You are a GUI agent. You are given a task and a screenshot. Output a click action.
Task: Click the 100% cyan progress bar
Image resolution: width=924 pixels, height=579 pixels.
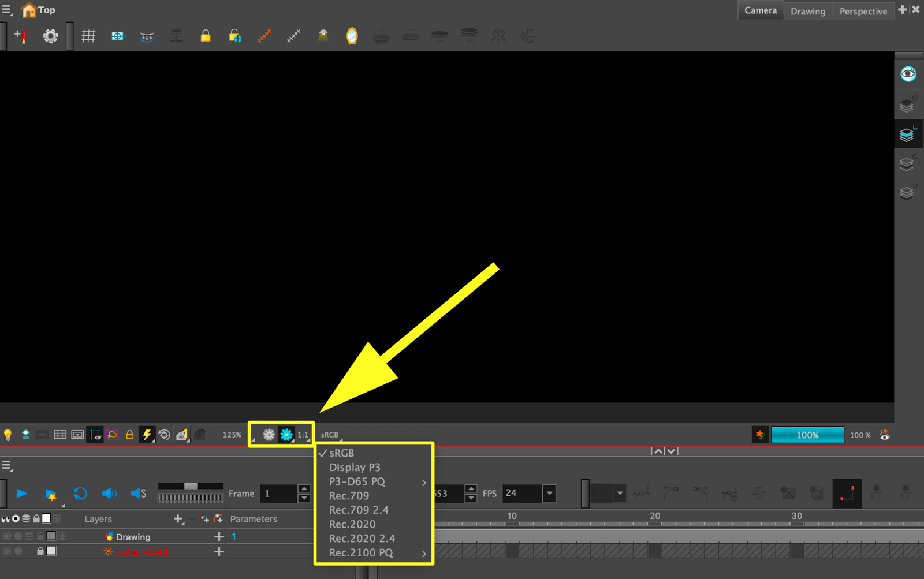[807, 435]
